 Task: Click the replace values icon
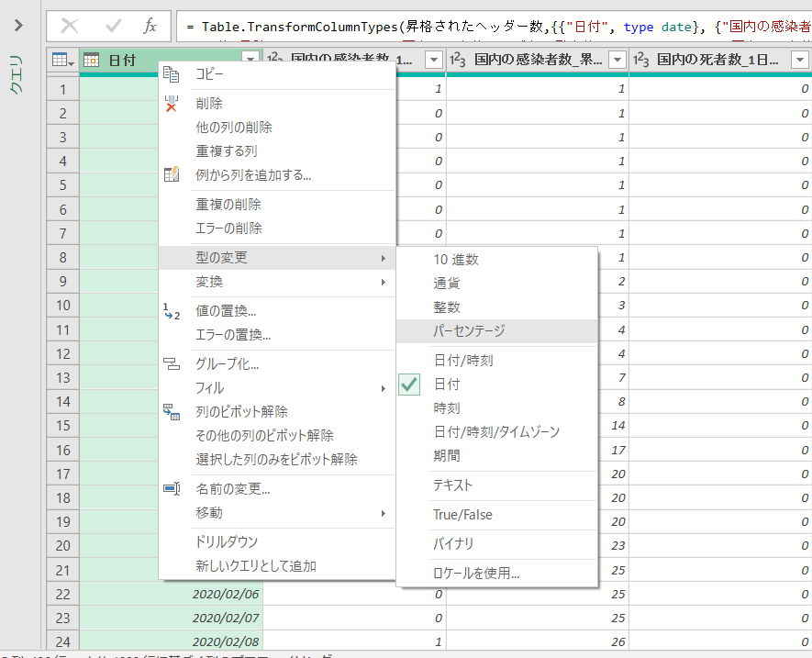click(172, 311)
